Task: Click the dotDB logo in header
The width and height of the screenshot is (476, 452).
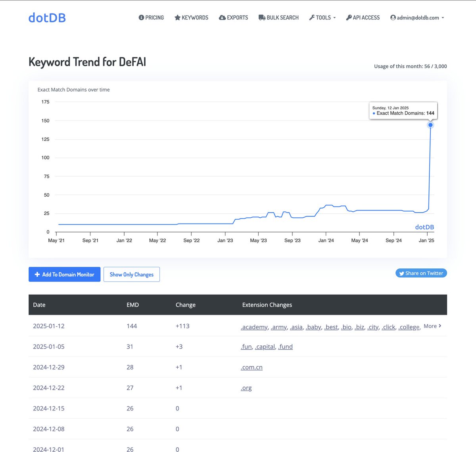Action: 47,18
